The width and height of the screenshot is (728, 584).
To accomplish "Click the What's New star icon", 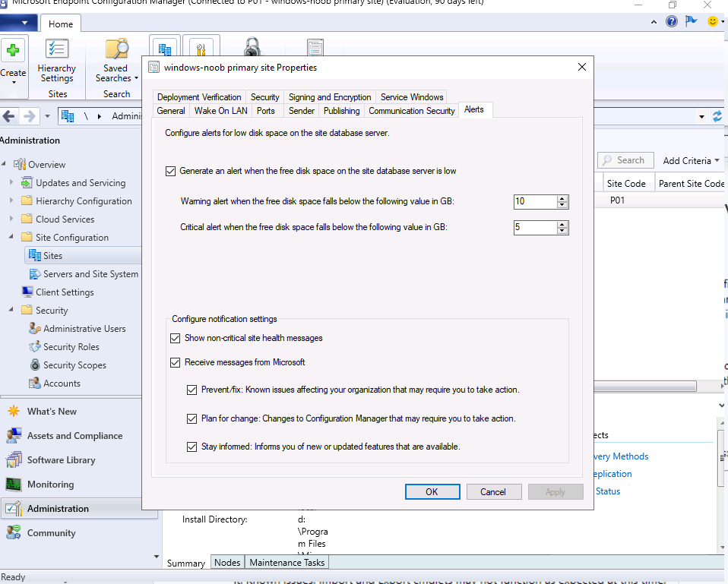I will 14,411.
